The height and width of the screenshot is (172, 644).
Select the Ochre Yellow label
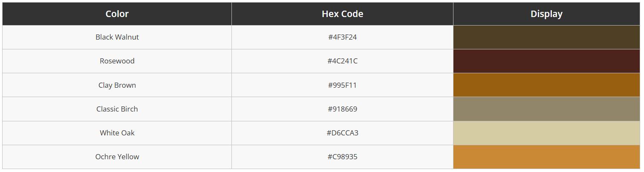117,157
